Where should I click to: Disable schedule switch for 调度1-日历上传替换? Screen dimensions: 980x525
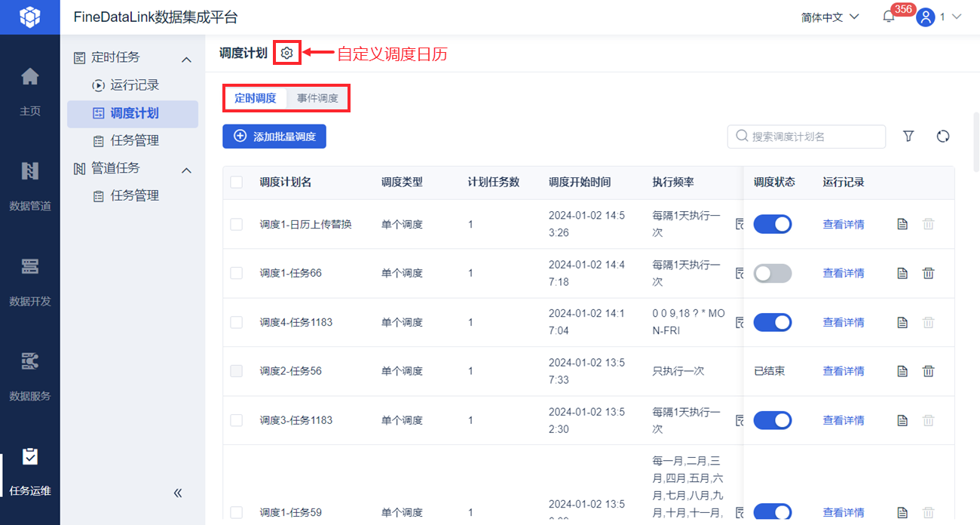point(773,224)
